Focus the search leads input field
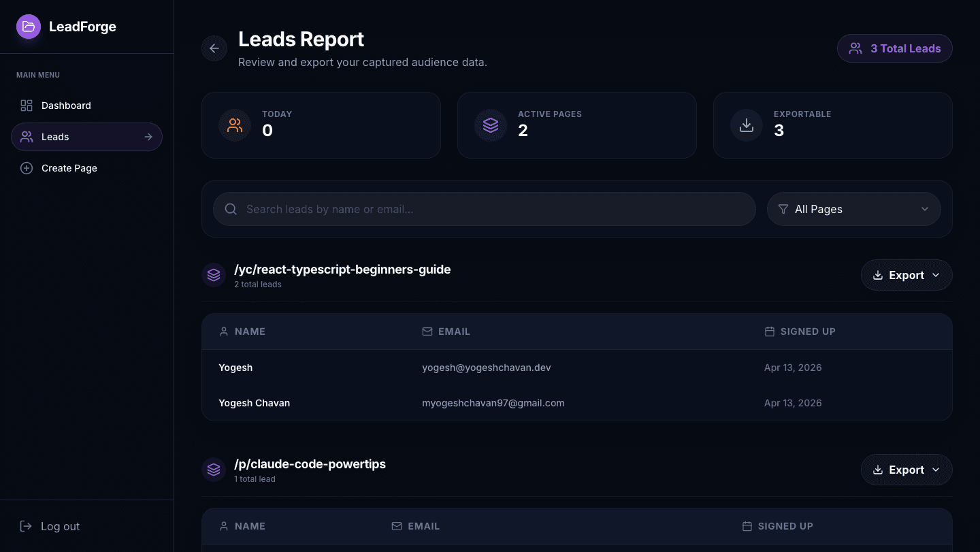This screenshot has width=980, height=552. click(x=485, y=209)
